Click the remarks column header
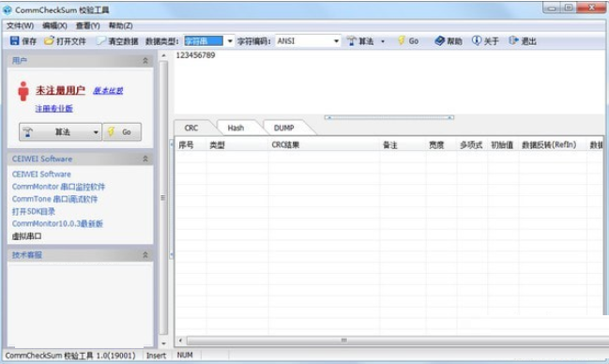 point(403,145)
